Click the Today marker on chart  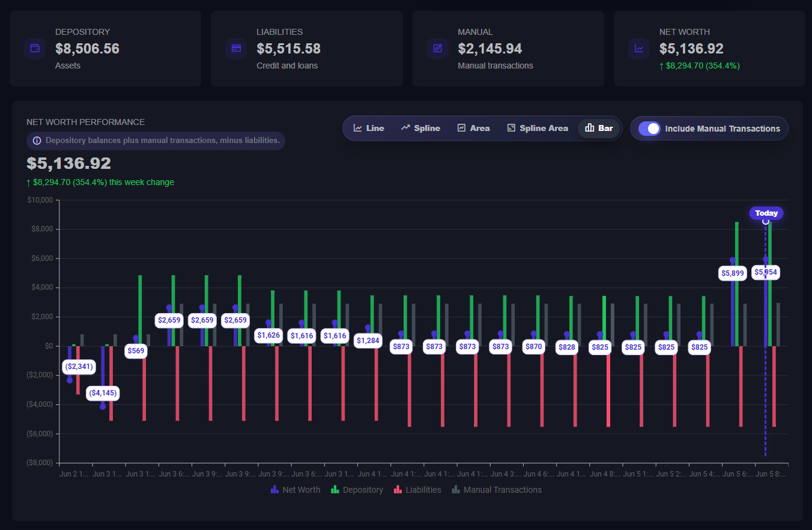766,213
